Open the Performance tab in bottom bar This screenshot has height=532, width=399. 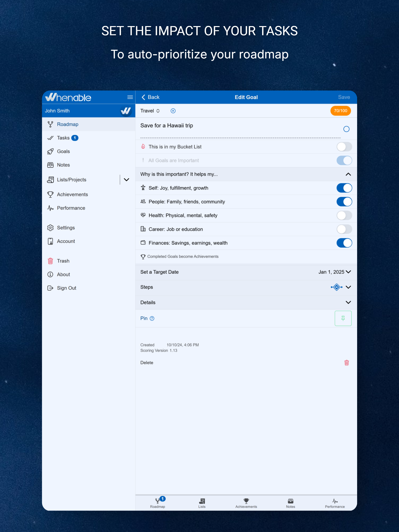tap(335, 503)
